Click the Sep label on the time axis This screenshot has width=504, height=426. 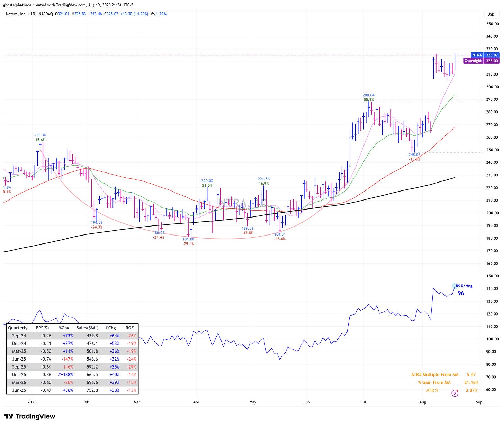coord(479,402)
